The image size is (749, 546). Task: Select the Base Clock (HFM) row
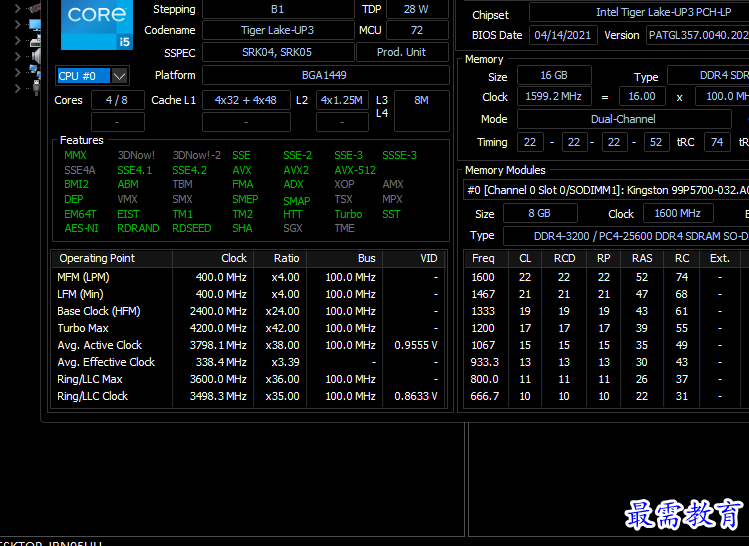click(248, 311)
